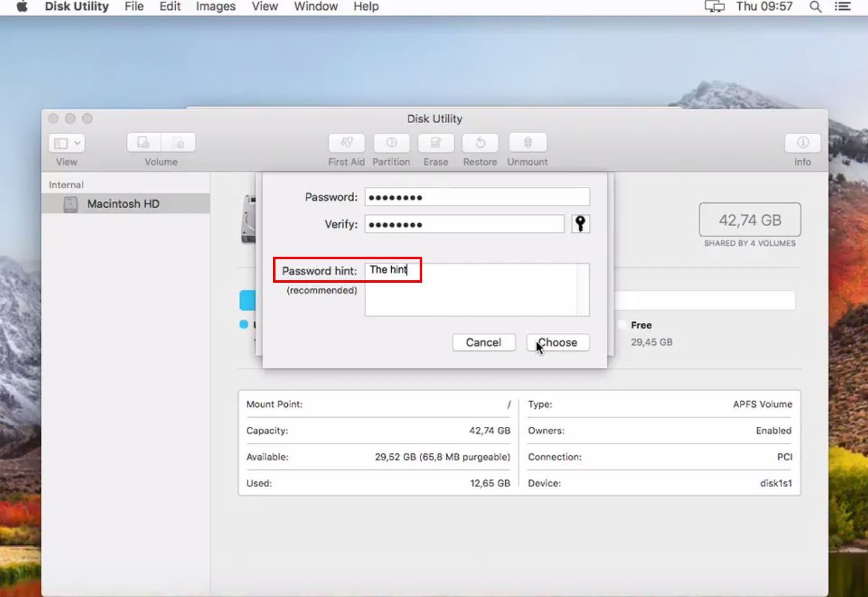
Task: Confirm with the Choose button
Action: point(557,343)
